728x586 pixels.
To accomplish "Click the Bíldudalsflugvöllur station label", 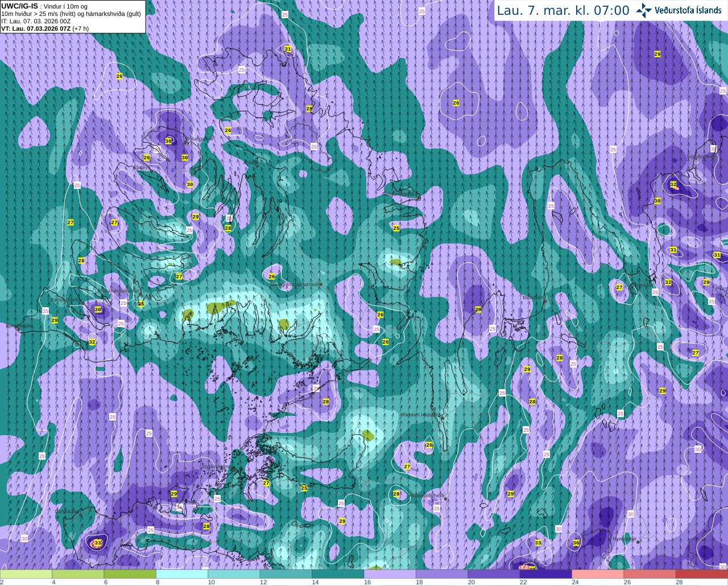I will pyautogui.click(x=119, y=290).
